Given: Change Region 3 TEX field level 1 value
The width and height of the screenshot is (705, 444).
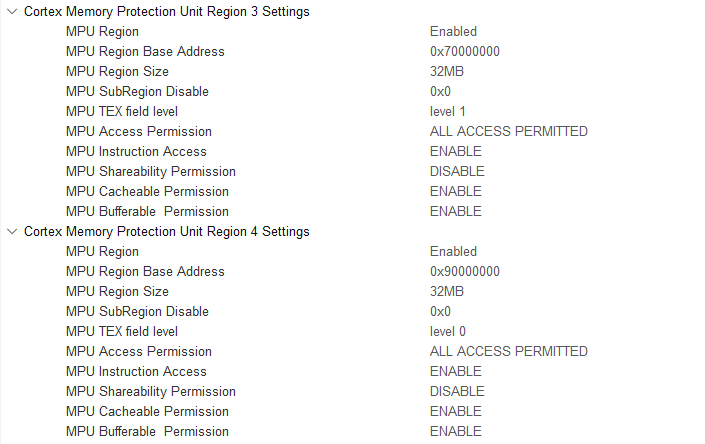Looking at the screenshot, I should click(447, 112).
